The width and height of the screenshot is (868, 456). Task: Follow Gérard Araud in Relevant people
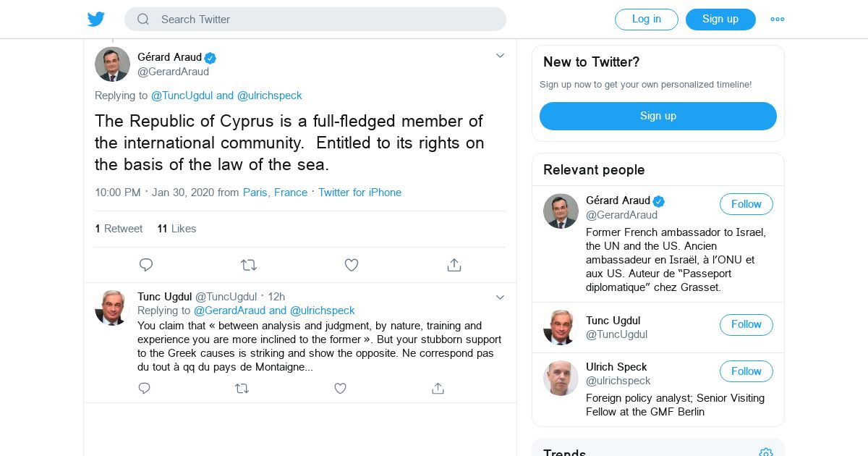pos(746,204)
